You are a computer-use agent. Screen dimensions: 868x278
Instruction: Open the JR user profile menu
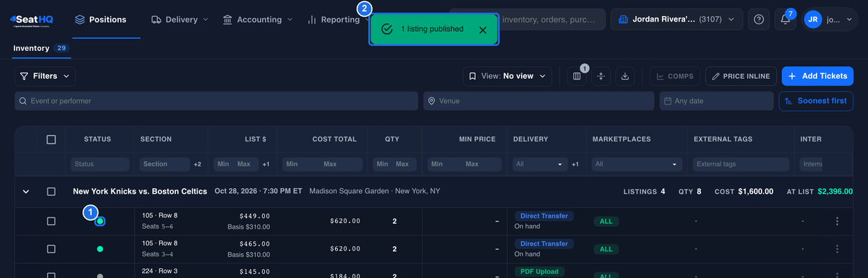click(x=830, y=20)
